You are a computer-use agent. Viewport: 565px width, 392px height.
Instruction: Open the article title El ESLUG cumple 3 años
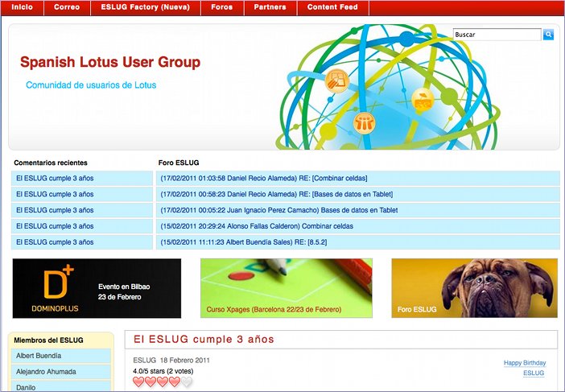click(x=204, y=340)
